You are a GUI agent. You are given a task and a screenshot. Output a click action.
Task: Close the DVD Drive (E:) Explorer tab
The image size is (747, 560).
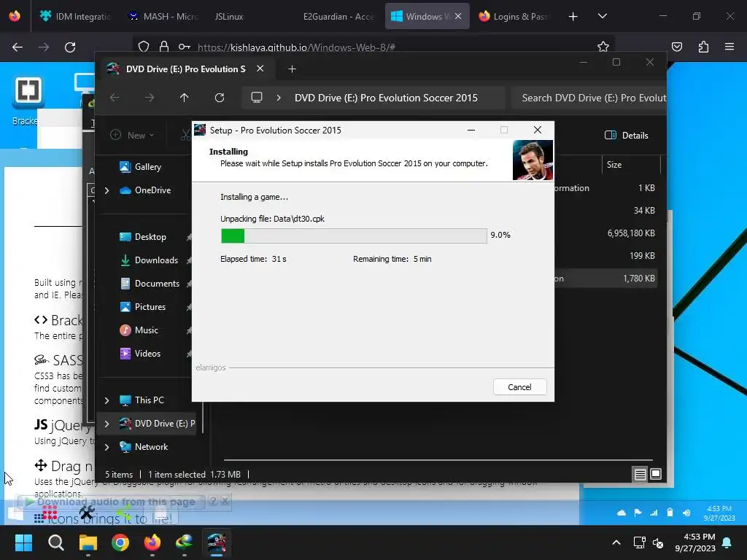point(260,69)
